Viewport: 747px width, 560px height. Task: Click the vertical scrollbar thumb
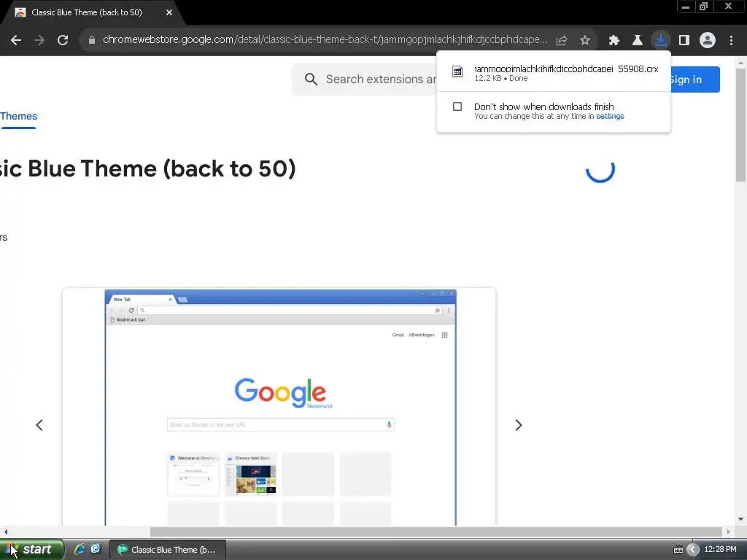click(740, 125)
